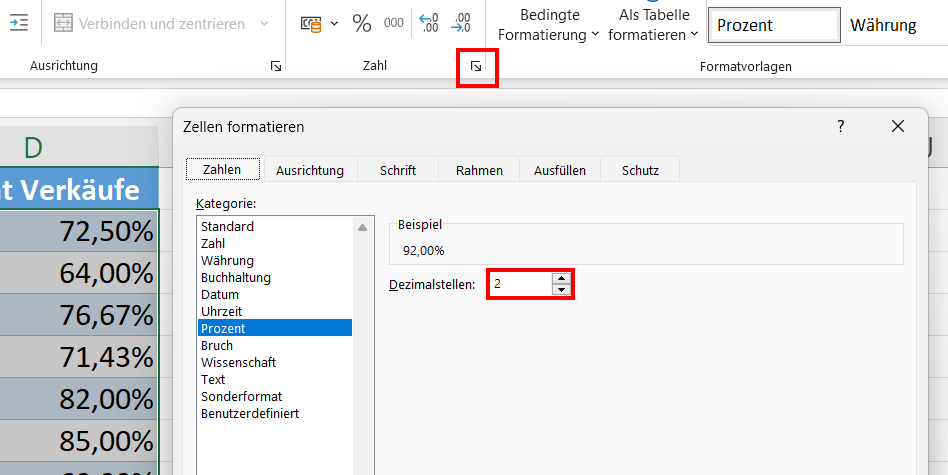This screenshot has height=475, width=948.
Task: Click into the Dezimalstellen input field
Action: point(520,285)
